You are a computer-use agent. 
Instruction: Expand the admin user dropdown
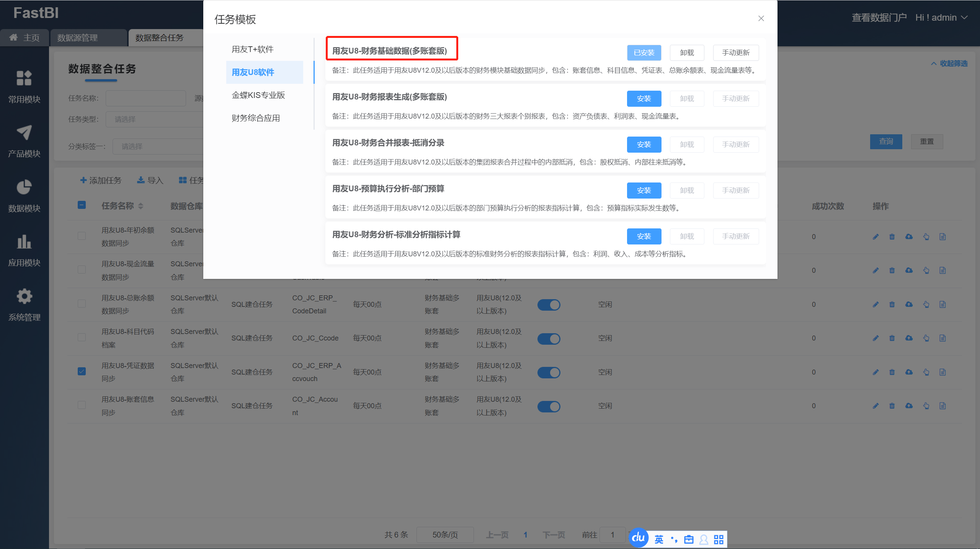[x=941, y=18]
